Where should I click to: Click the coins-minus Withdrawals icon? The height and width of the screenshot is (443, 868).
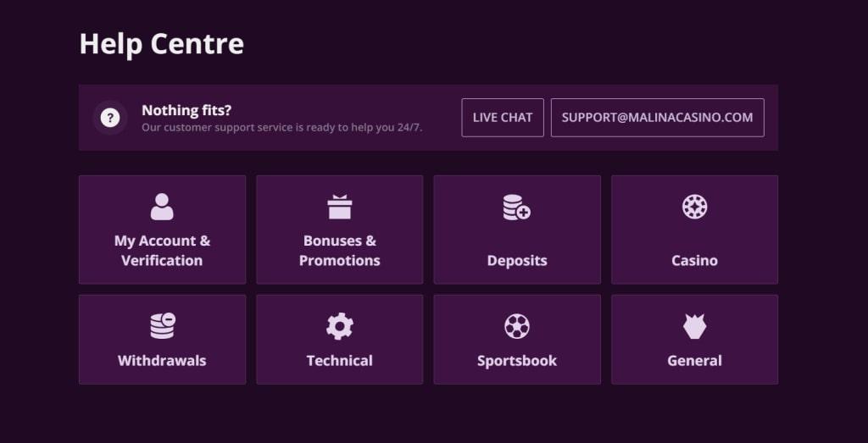163,326
